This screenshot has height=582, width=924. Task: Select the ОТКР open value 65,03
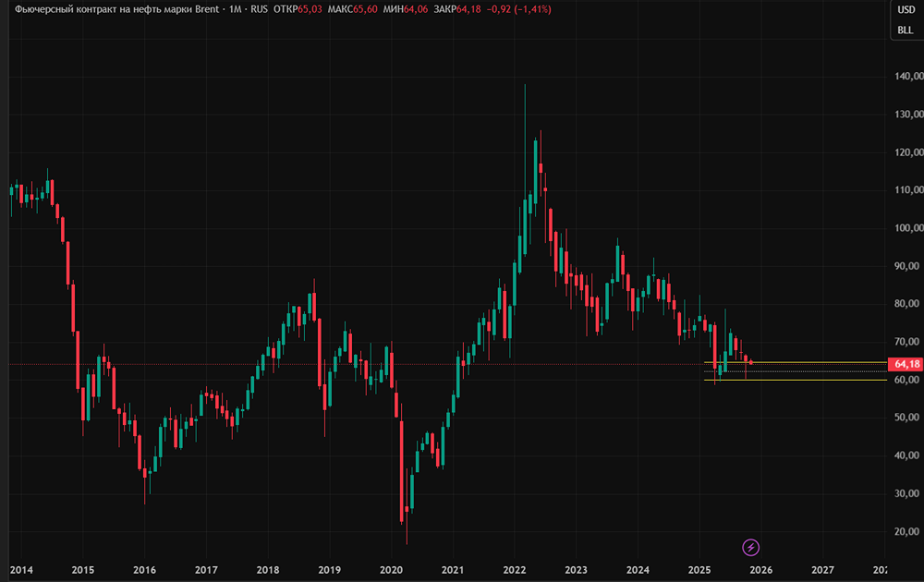[x=308, y=8]
